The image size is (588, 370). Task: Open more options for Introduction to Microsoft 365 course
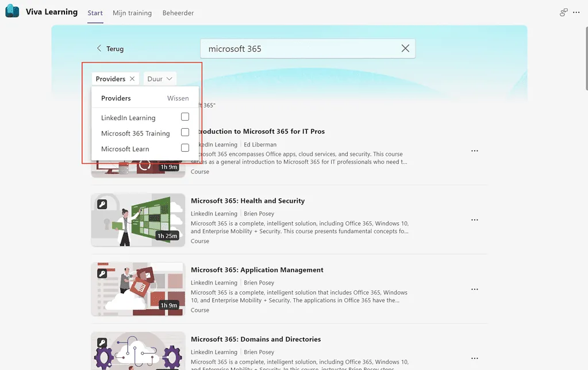(x=474, y=151)
